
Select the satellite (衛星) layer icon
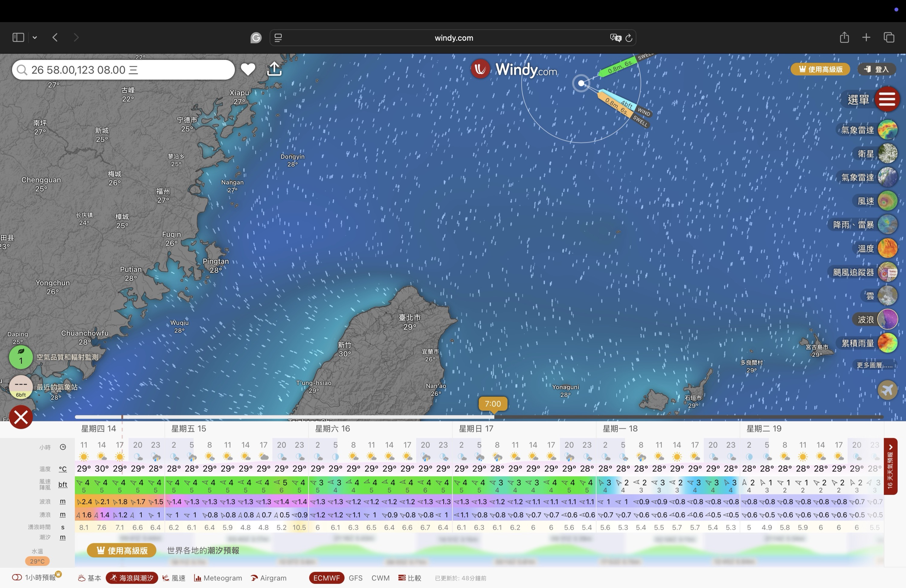[x=887, y=154]
